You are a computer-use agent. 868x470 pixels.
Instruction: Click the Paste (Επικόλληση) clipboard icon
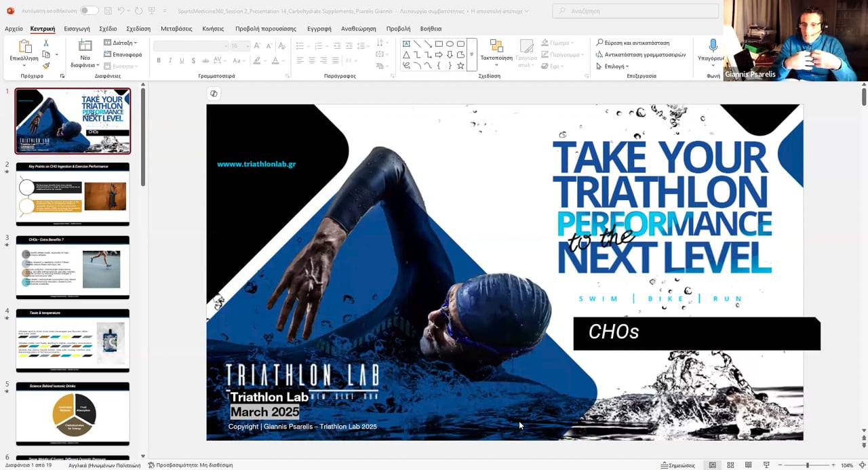[x=24, y=47]
